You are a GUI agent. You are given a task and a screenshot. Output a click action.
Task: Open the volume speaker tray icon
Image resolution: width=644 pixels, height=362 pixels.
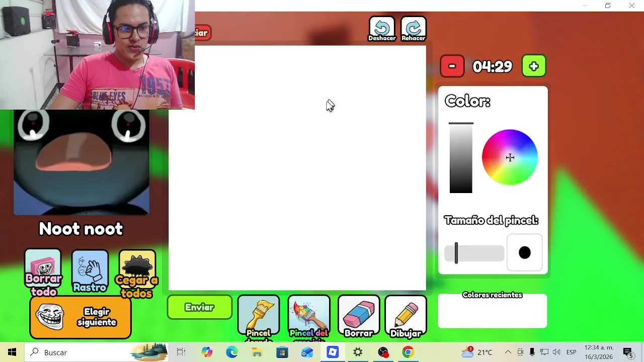556,352
